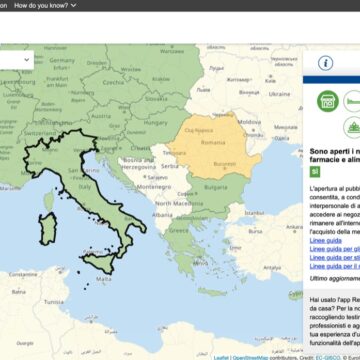Click the "Frankfurt am Main" city label

click(x=57, y=82)
